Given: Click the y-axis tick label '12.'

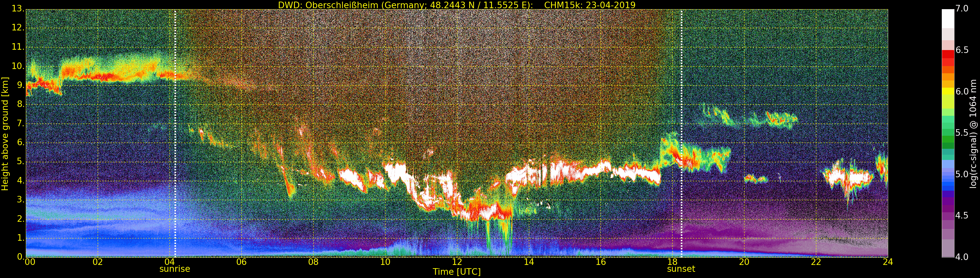Looking at the screenshot, I should click(18, 28).
